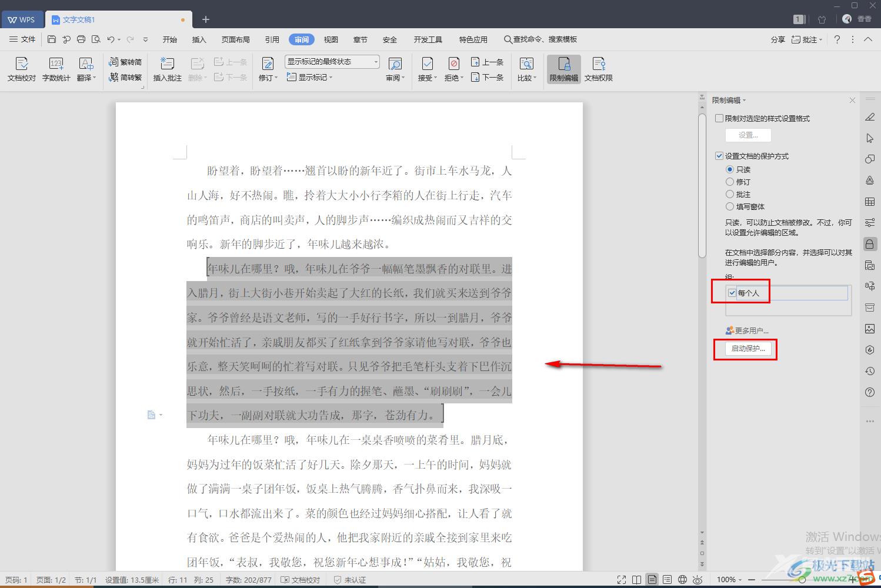Open Print Preview from quick access bar
This screenshot has width=881, height=588.
tap(96, 39)
